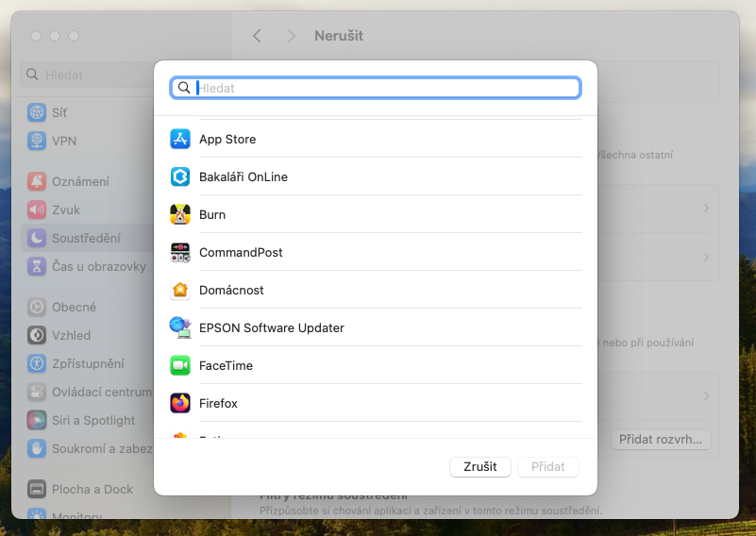Click the Firefox app icon
756x536 pixels.
pyautogui.click(x=180, y=403)
